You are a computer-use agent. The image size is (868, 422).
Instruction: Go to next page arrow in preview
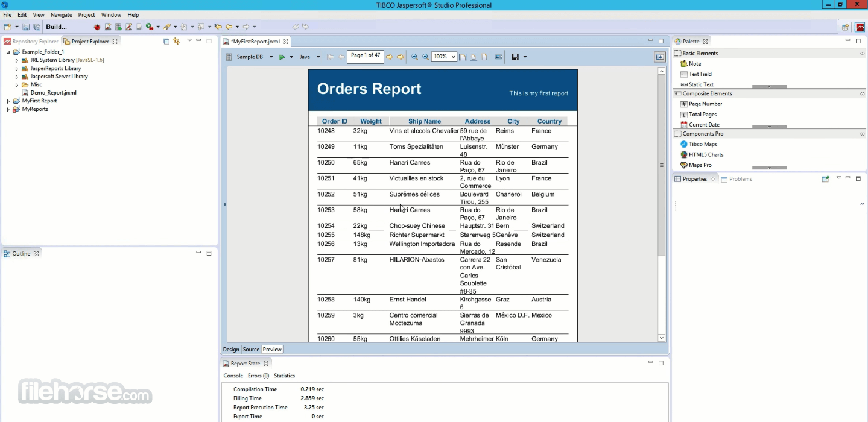point(390,57)
